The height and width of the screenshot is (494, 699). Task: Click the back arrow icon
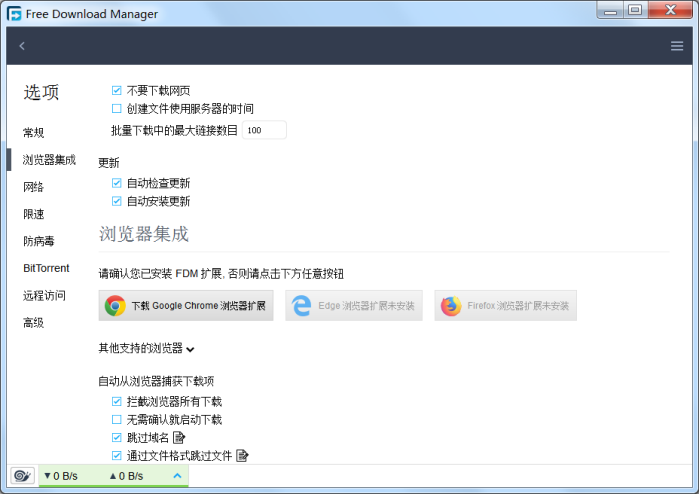click(22, 46)
